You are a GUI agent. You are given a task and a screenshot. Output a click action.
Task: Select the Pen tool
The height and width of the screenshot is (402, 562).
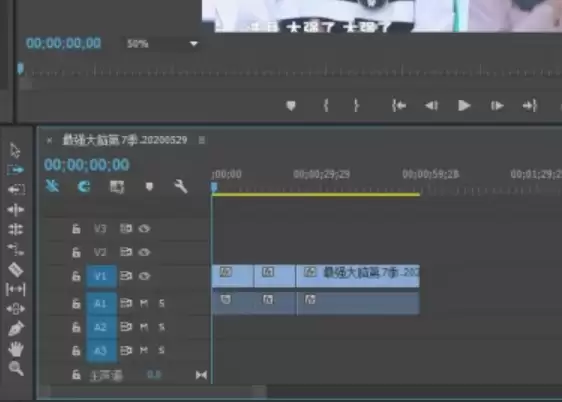click(x=16, y=329)
